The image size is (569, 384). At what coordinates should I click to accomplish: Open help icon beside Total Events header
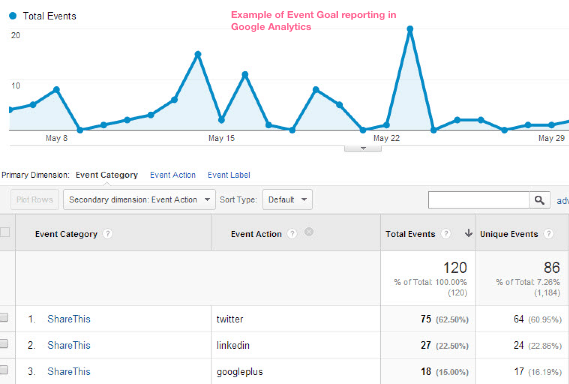(x=446, y=234)
